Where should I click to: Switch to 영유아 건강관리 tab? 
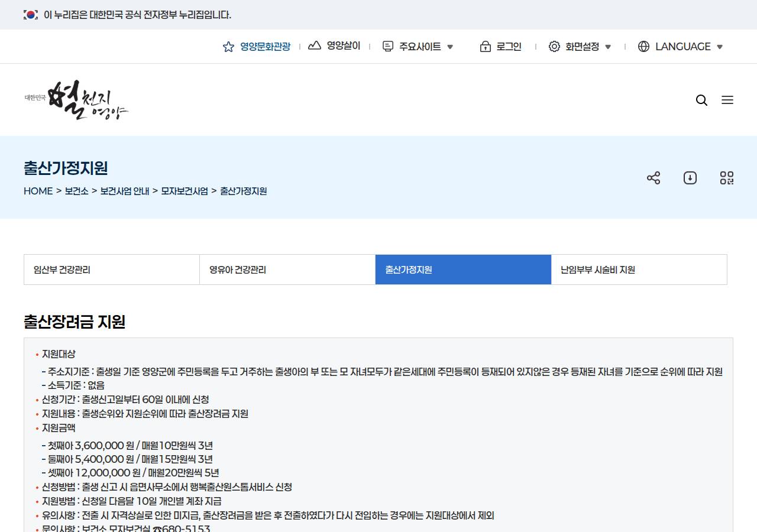pos(287,270)
